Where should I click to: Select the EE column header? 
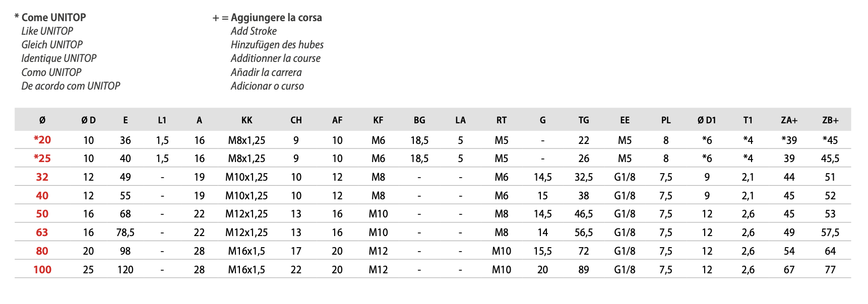(625, 120)
